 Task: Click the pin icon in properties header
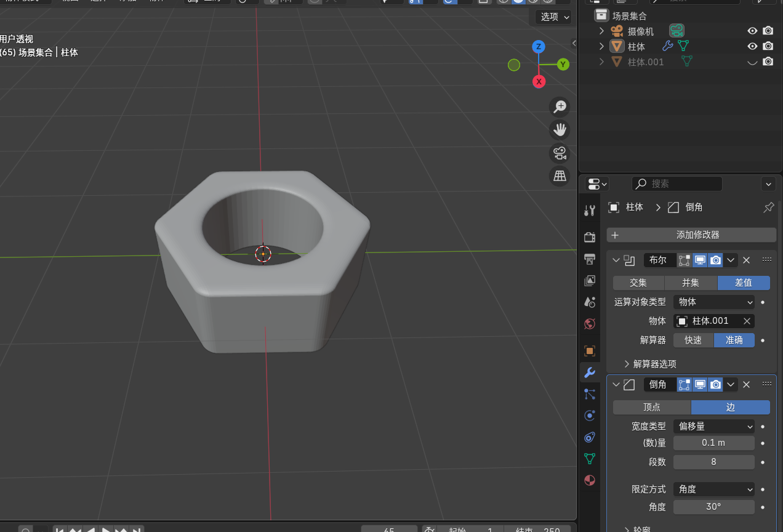(x=768, y=208)
